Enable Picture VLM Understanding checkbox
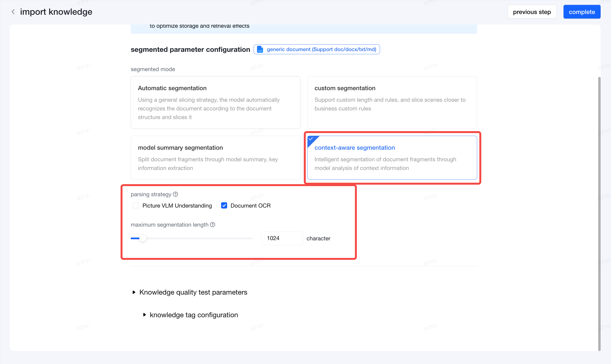Viewport: 611px width, 364px height. pos(136,206)
